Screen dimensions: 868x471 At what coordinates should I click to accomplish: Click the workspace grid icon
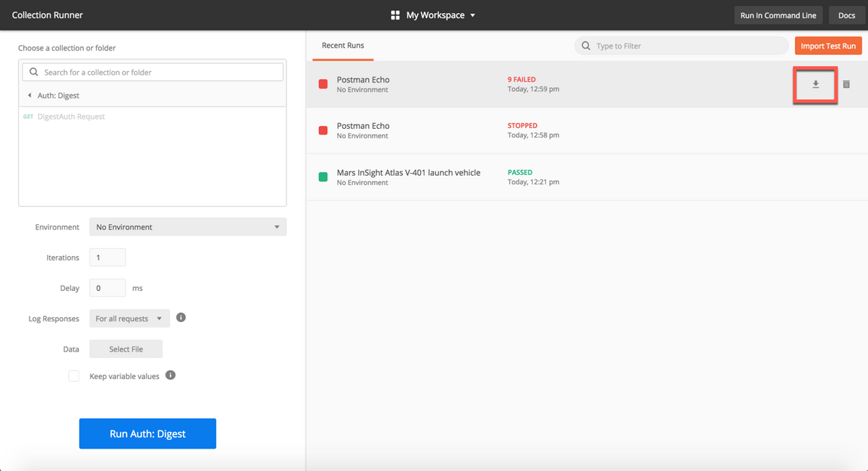(395, 15)
